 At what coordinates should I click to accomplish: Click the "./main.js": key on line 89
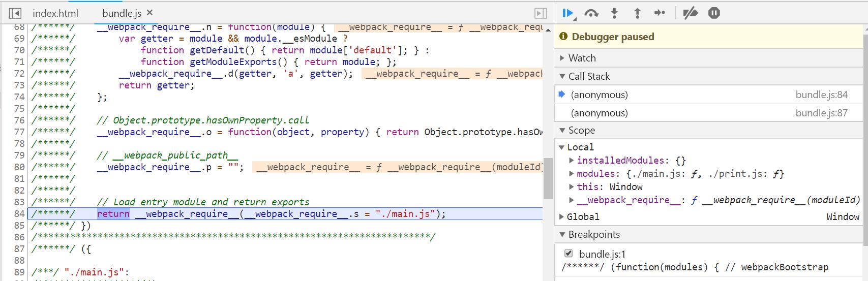tap(97, 272)
